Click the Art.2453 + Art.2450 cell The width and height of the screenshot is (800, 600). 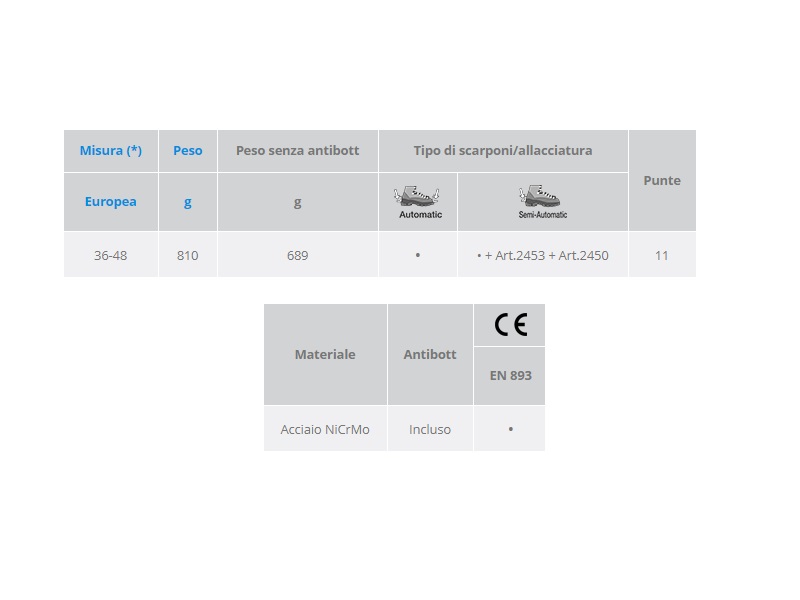tap(543, 255)
